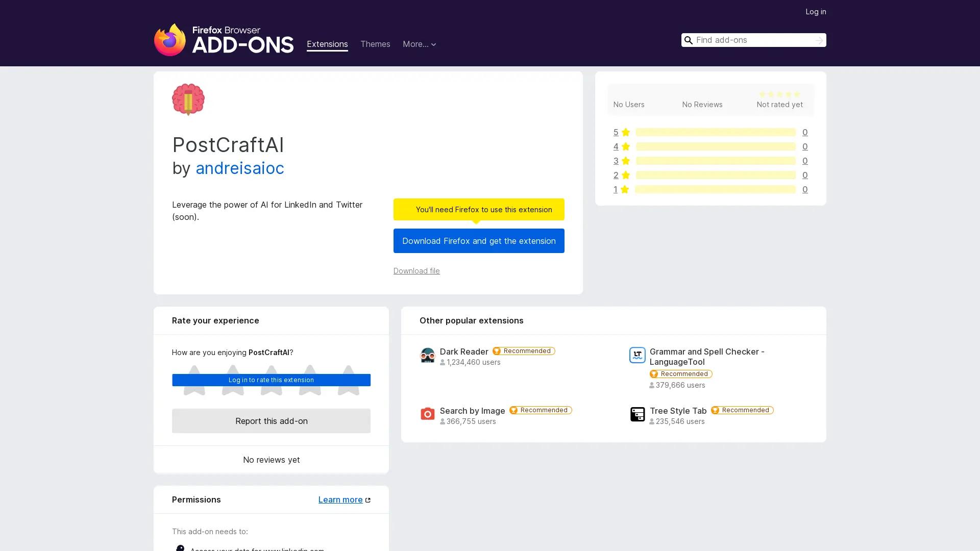Click the PostCraftAI brain-pencil add-on icon
The width and height of the screenshot is (980, 551).
pos(188,99)
